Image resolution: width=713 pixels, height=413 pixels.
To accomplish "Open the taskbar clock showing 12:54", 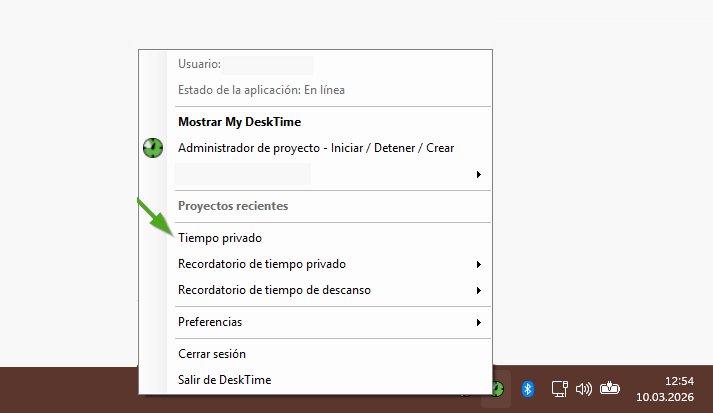I will pos(664,388).
